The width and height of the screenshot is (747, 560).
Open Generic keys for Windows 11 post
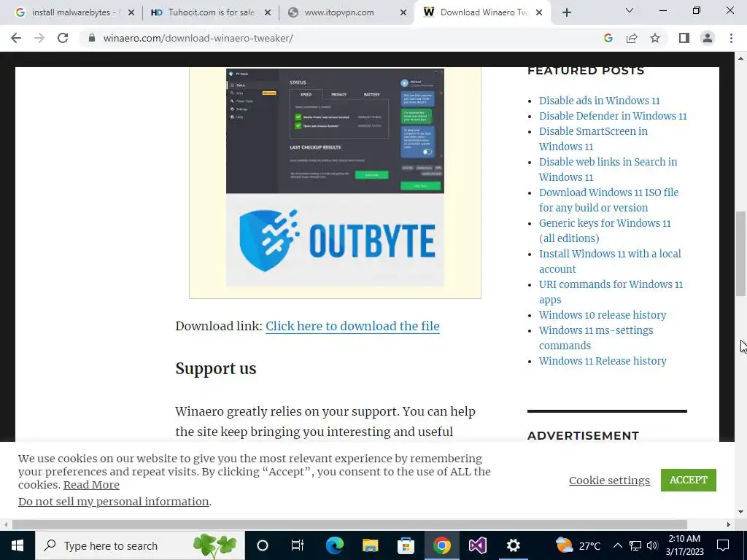(x=605, y=230)
